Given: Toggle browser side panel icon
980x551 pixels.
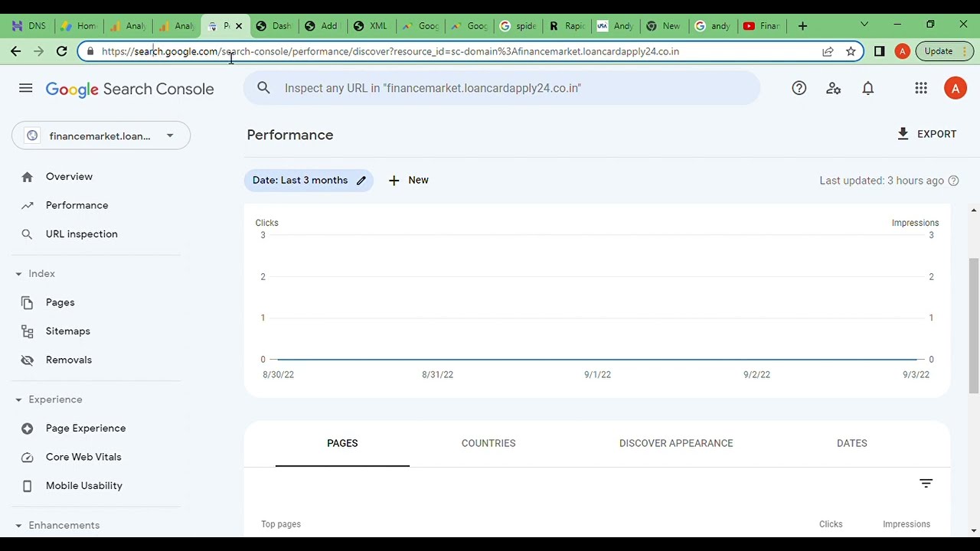Looking at the screenshot, I should click(880, 51).
